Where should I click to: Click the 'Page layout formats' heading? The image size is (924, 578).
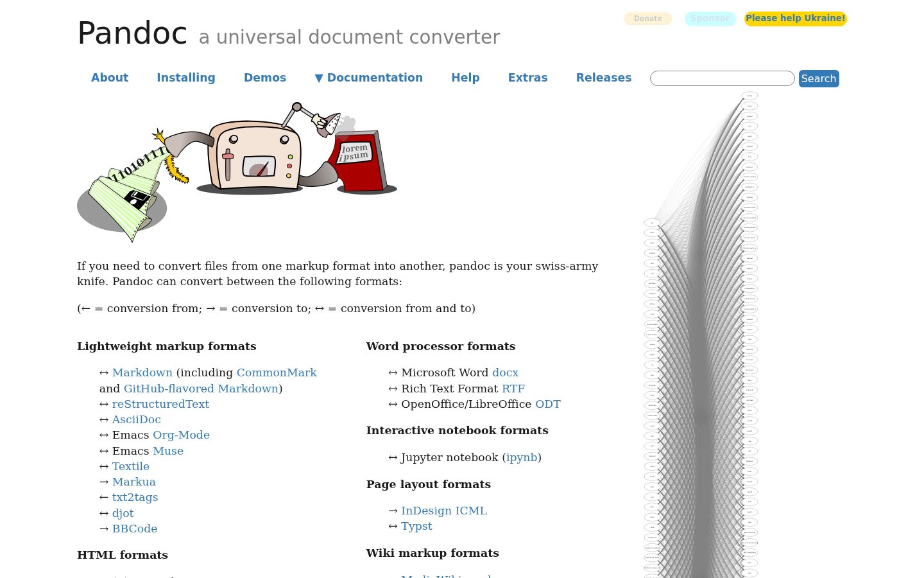pyautogui.click(x=429, y=484)
